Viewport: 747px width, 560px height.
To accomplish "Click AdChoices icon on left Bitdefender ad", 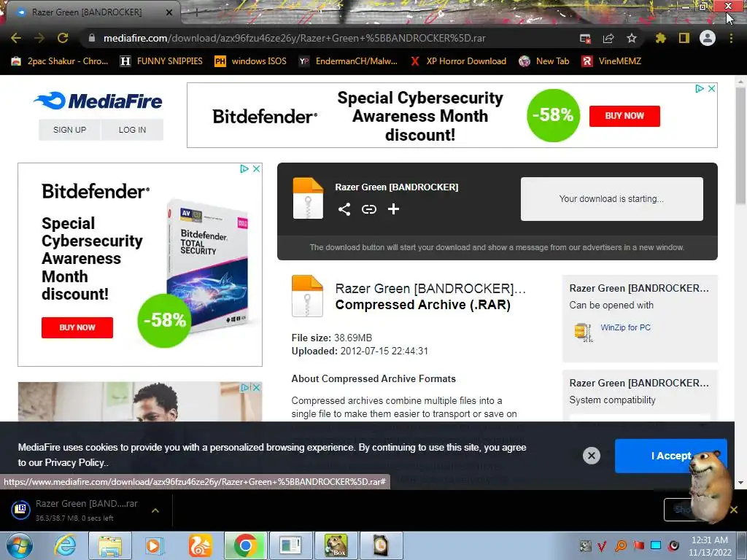I will [x=244, y=168].
